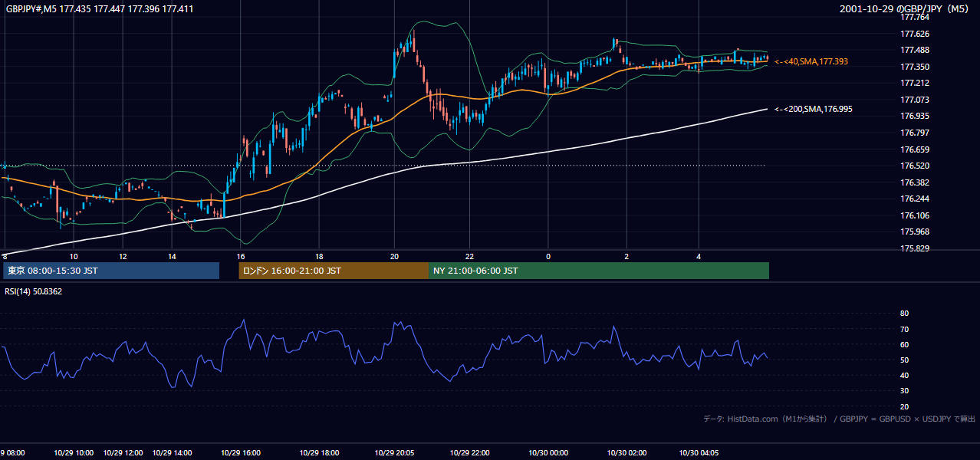980x460 pixels.
Task: Select the NY 21:00-06:00 JST session bar
Action: (x=599, y=271)
